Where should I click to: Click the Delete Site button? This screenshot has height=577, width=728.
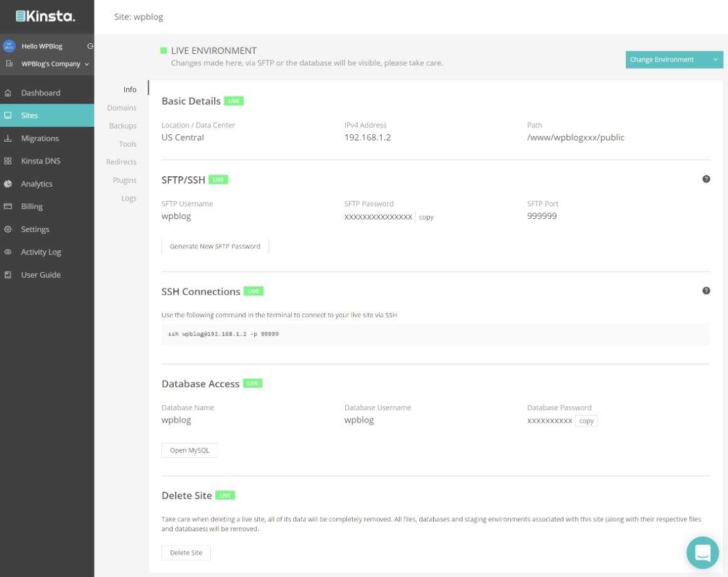tap(186, 553)
